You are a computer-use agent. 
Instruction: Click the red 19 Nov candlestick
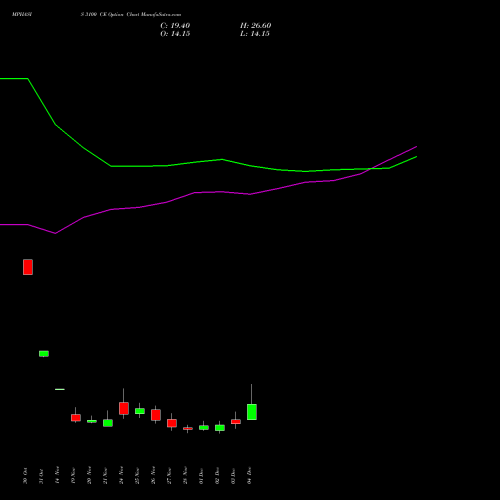tap(76, 418)
